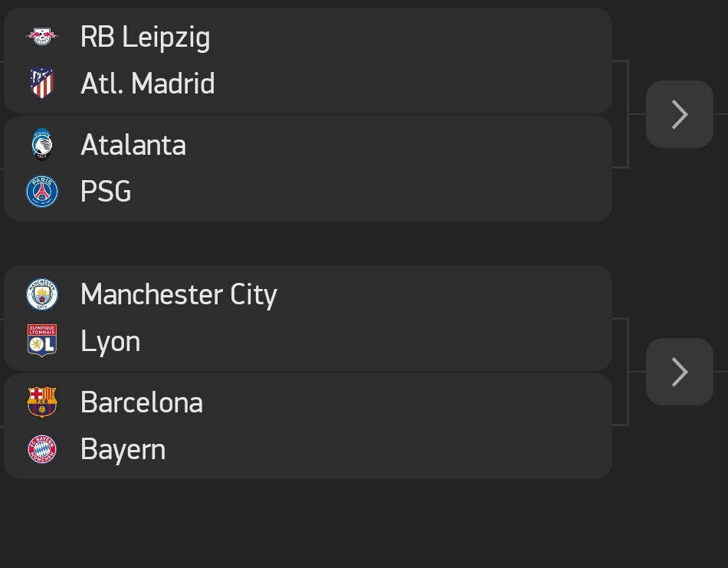Open the Lyon team name
Screen dimensions: 728x568
pyautogui.click(x=110, y=341)
